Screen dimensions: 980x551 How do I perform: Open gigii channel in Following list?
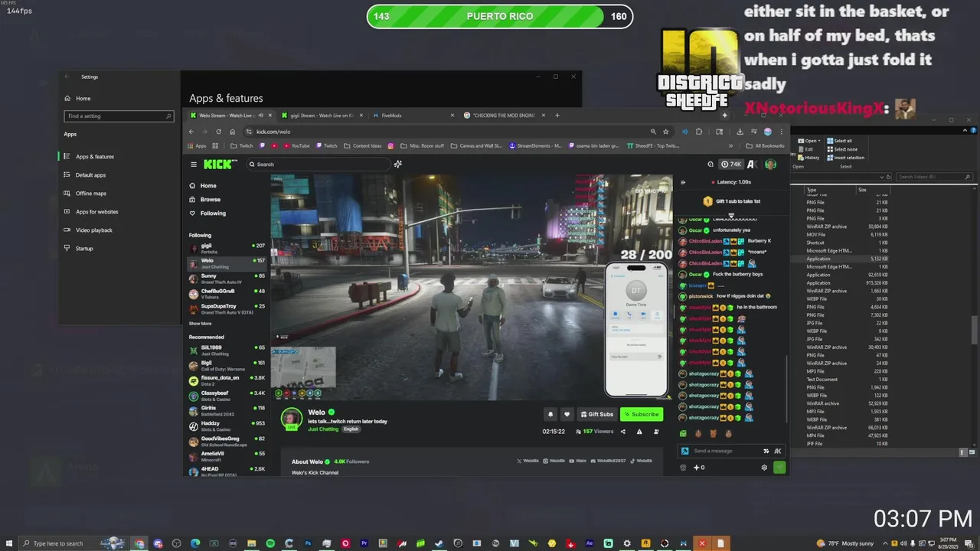coord(227,248)
